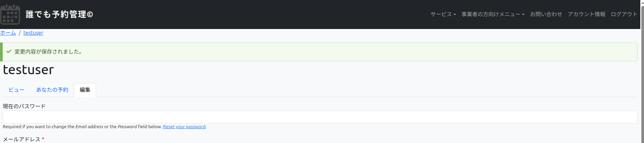Click the 変更内容が保存されました status message
The height and width of the screenshot is (143, 644).
[48, 52]
